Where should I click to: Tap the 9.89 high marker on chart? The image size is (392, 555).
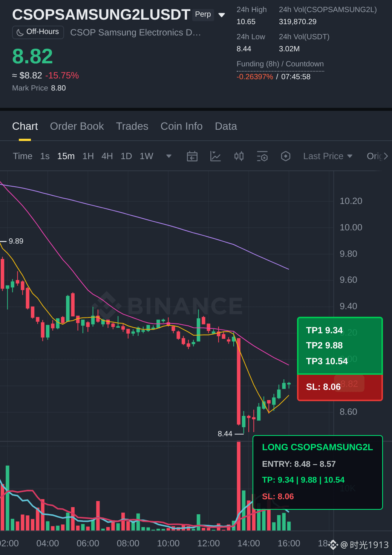[16, 241]
